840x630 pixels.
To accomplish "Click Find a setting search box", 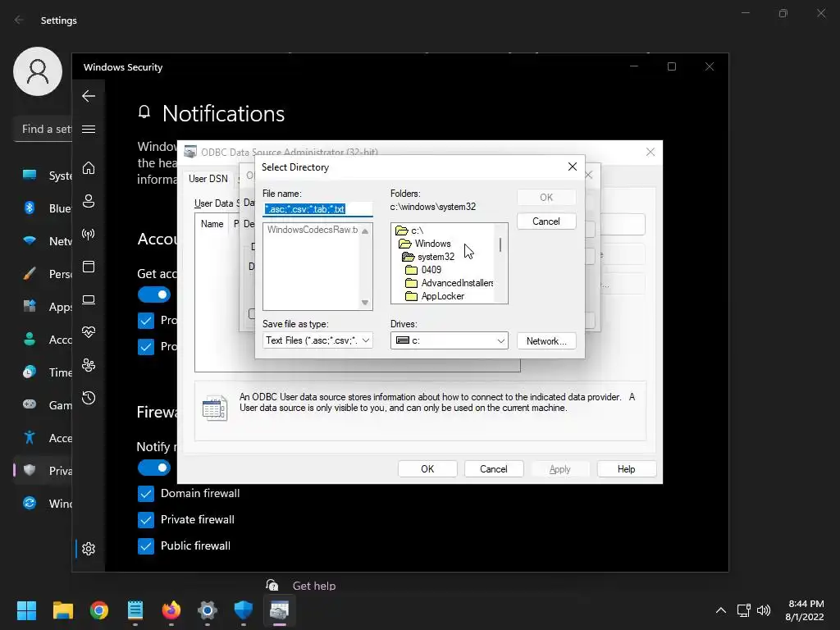I will pyautogui.click(x=44, y=129).
